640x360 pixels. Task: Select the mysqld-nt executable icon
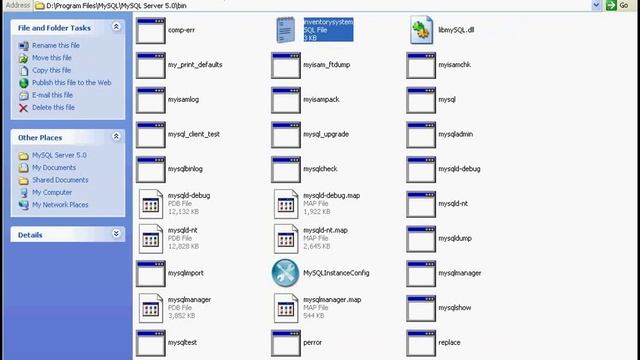coord(421,204)
